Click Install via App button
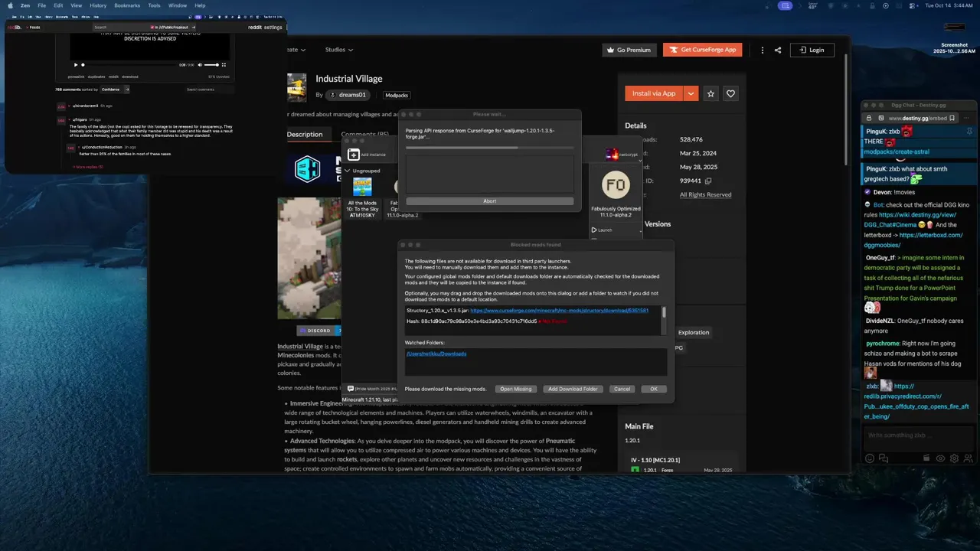The width and height of the screenshot is (980, 551). (654, 93)
